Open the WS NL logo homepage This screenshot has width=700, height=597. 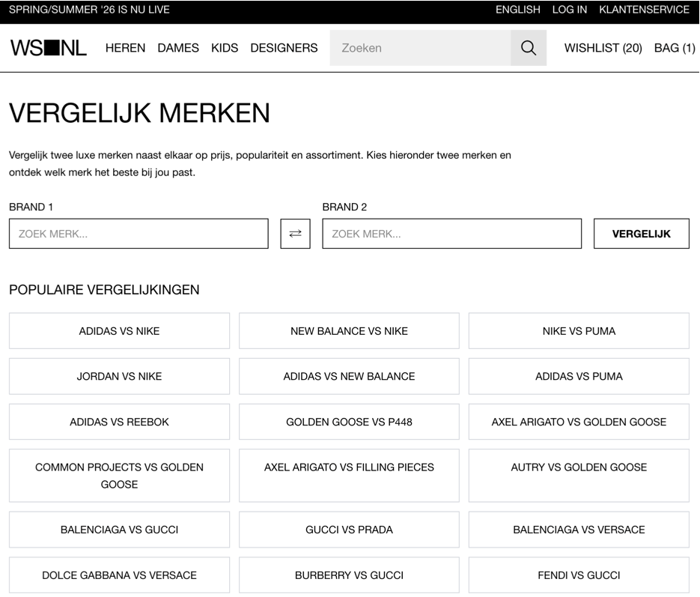[x=48, y=48]
